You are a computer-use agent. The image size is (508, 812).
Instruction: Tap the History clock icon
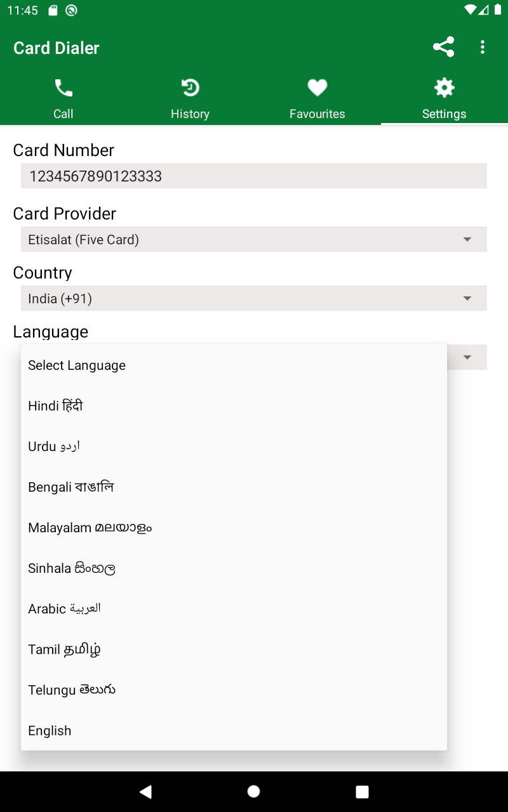190,88
